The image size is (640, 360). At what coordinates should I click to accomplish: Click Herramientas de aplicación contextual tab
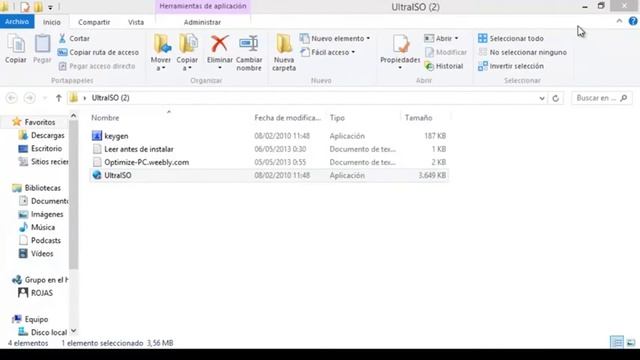pyautogui.click(x=203, y=6)
